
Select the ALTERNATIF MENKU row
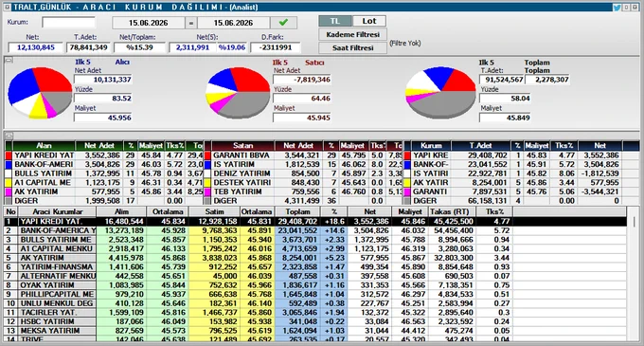[315, 276]
